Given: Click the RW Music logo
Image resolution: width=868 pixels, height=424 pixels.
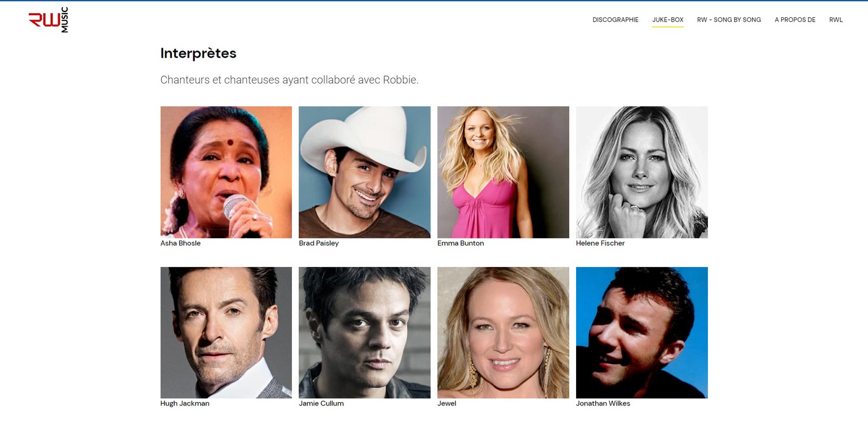Looking at the screenshot, I should 49,20.
